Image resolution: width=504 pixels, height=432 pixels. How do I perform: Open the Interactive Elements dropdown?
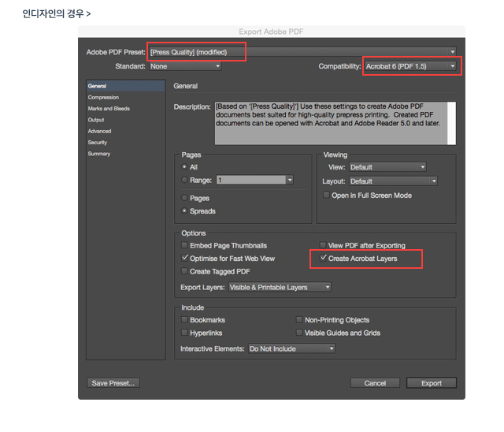coord(291,348)
